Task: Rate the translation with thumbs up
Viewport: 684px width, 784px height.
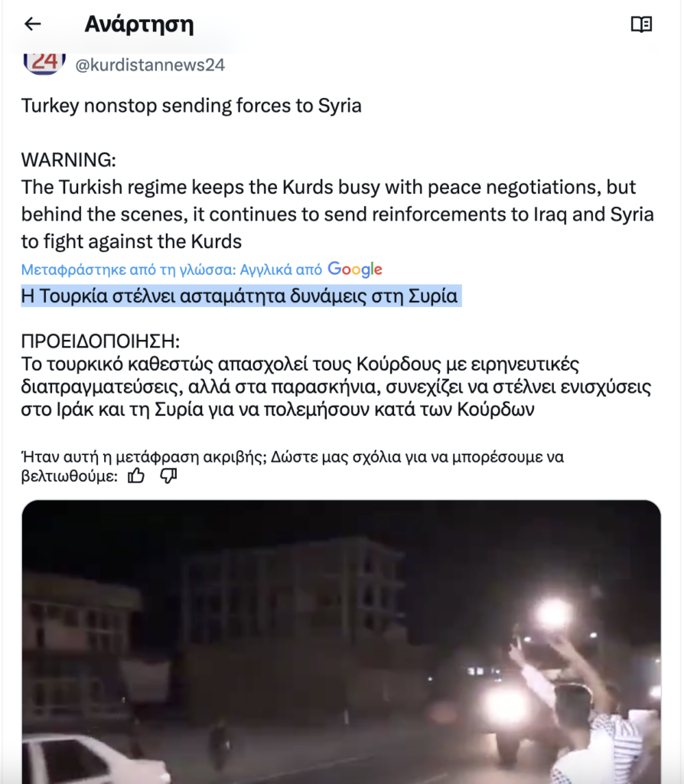Action: click(136, 475)
